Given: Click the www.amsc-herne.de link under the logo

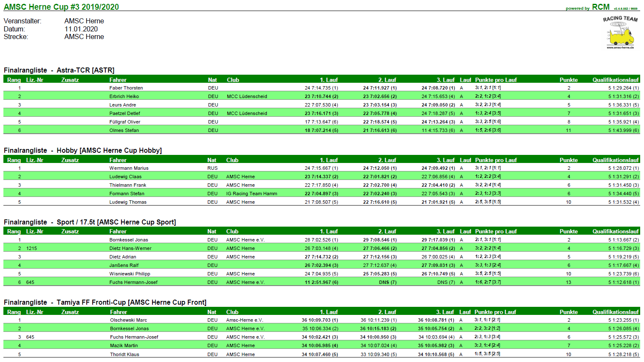Looking at the screenshot, I should click(620, 48).
